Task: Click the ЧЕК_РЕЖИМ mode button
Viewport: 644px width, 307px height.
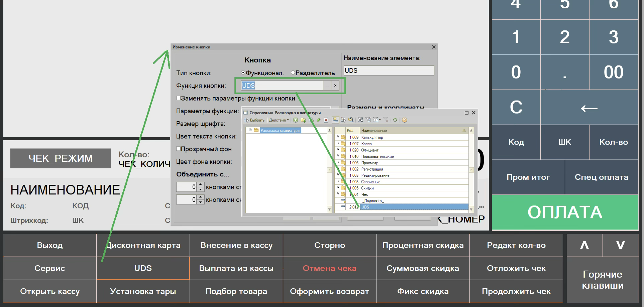Action: tap(61, 158)
